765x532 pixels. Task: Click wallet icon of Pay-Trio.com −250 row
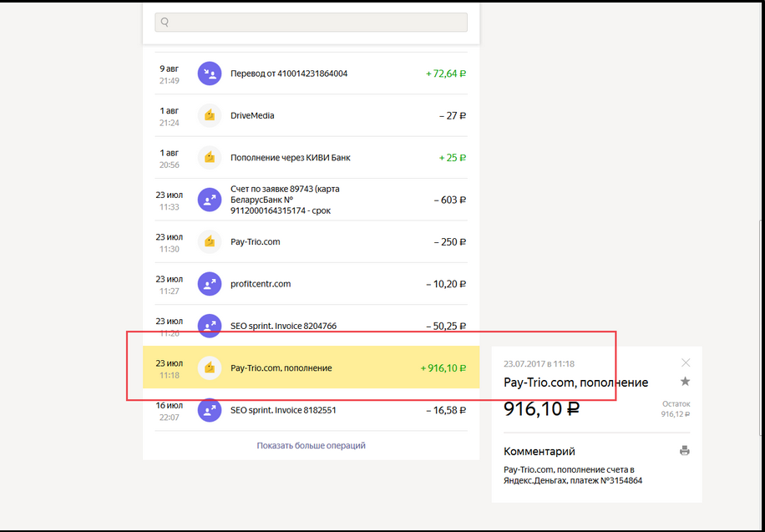point(210,241)
